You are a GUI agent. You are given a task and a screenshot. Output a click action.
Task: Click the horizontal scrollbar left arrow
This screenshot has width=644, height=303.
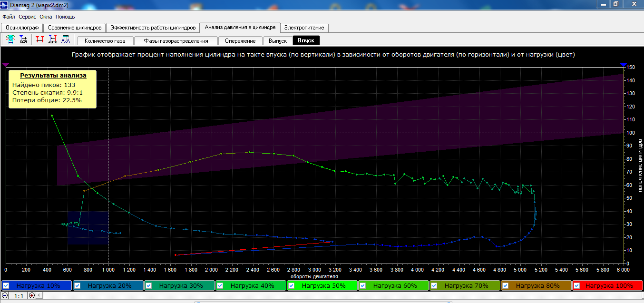(x=39, y=295)
